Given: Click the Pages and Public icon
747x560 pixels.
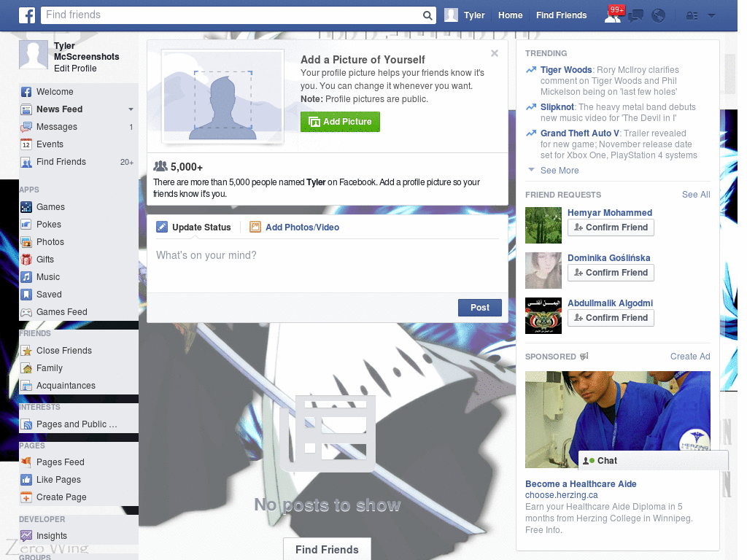Looking at the screenshot, I should click(27, 424).
